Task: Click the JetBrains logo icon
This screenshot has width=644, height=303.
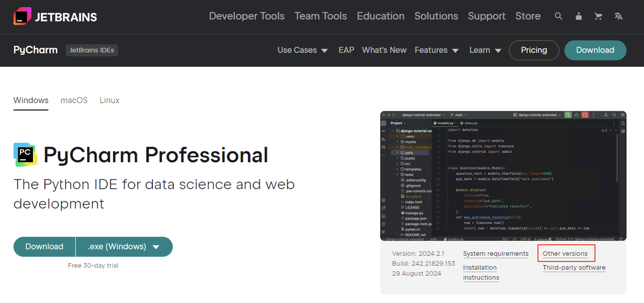Action: tap(22, 16)
